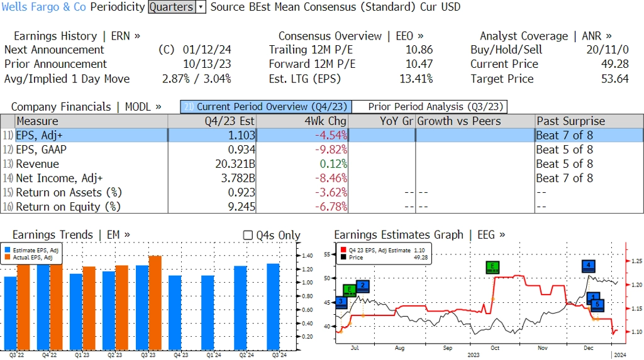This screenshot has width=644, height=360.
Task: Select the EPS, Adj+ row
Action: (322, 136)
